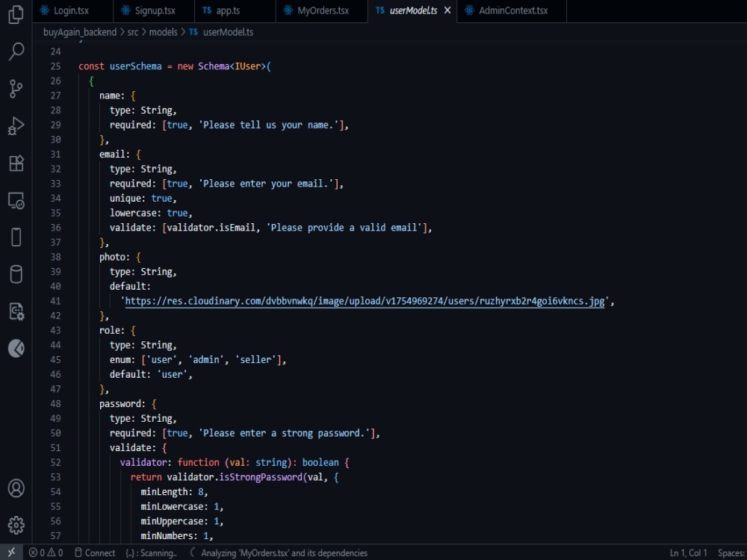Open the file settings gear icon view

click(16, 311)
